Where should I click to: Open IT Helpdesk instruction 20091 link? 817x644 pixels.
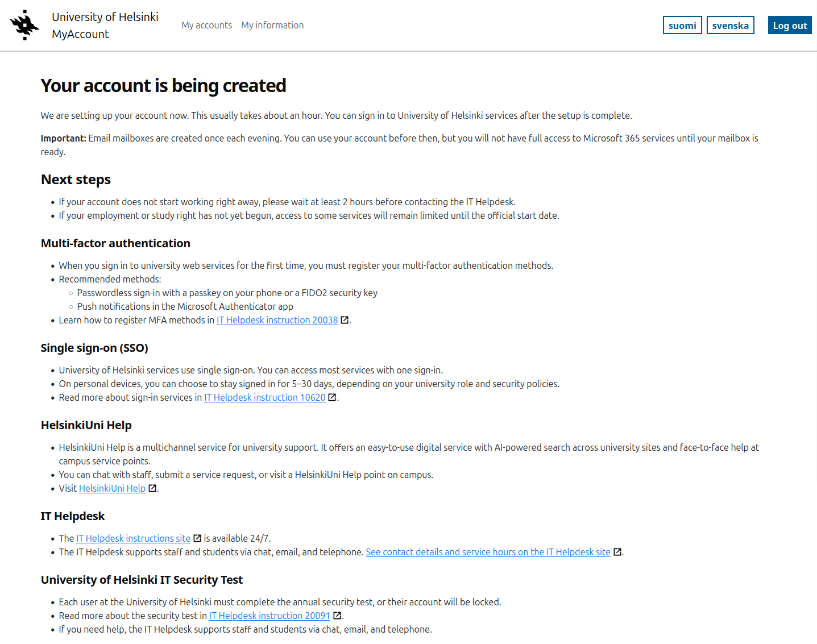click(x=269, y=616)
